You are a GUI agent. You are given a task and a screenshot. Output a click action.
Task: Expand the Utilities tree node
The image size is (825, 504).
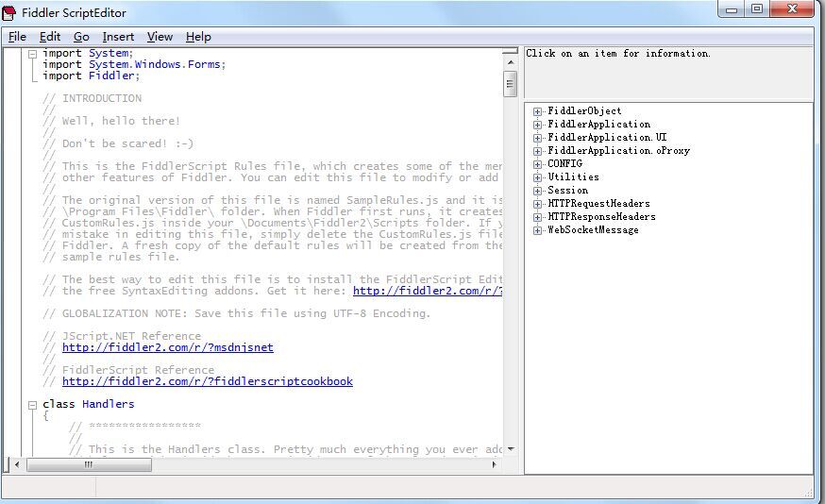(537, 177)
